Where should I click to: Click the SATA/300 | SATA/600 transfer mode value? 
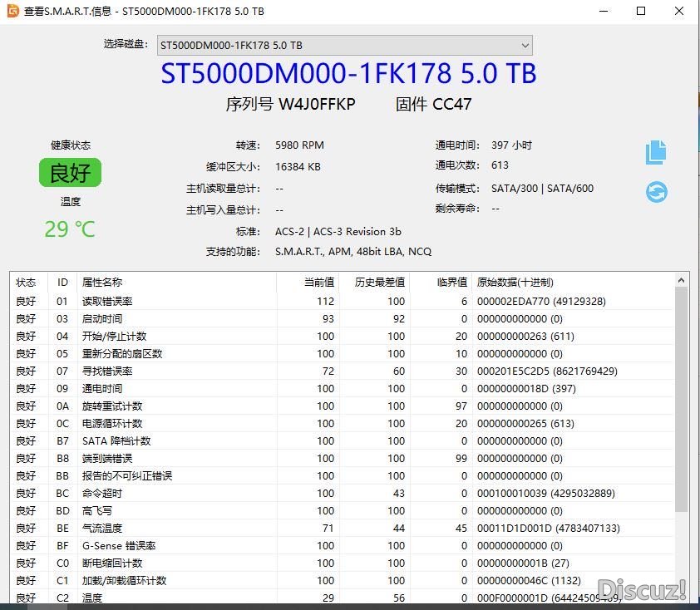tap(542, 189)
